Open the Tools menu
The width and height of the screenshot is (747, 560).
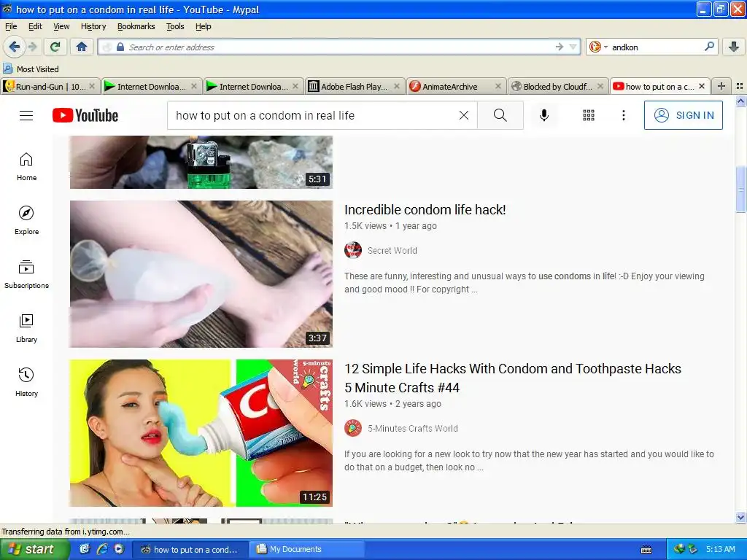175,26
